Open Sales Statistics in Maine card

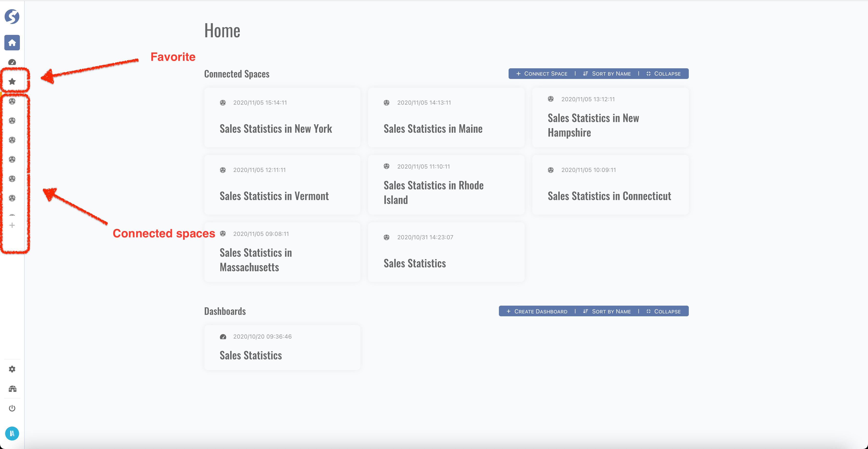click(x=446, y=117)
